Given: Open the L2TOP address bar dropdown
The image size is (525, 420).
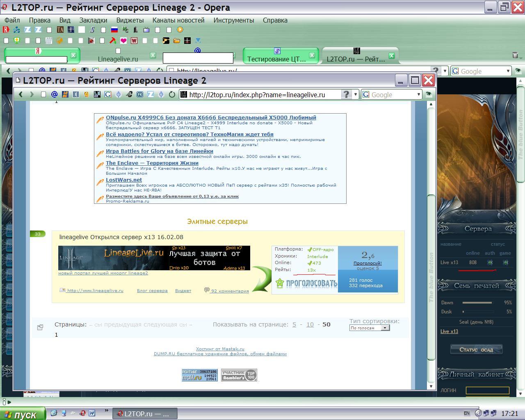Looking at the screenshot, I should [x=356, y=94].
